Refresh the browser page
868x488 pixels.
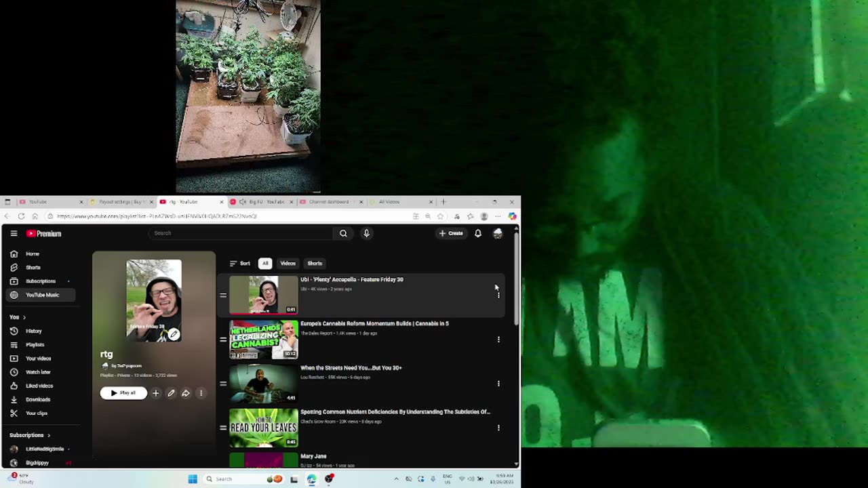[21, 216]
